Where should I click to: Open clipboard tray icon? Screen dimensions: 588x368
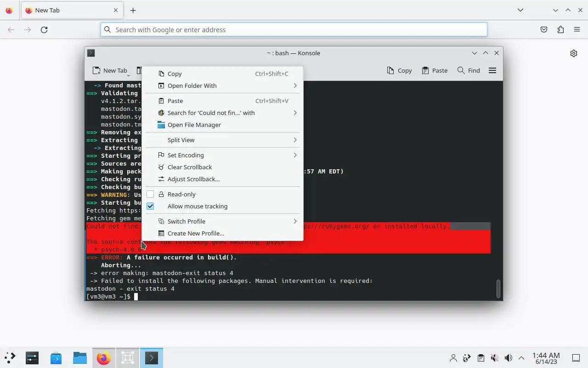coord(481,358)
